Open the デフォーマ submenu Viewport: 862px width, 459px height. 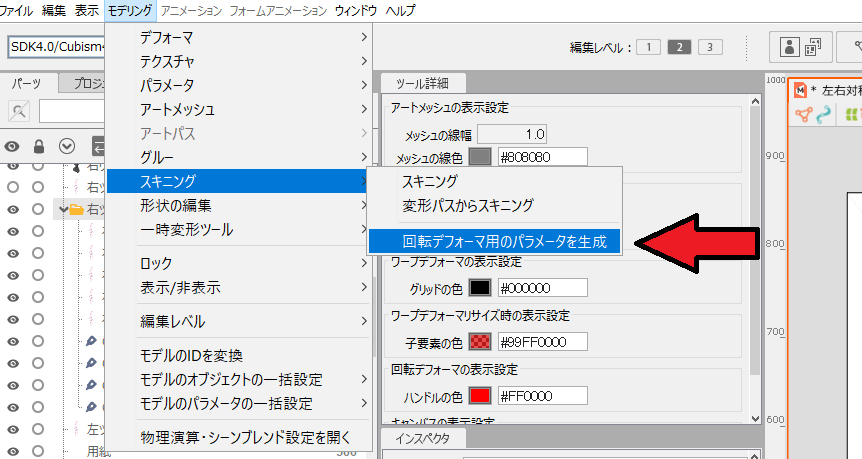click(239, 37)
